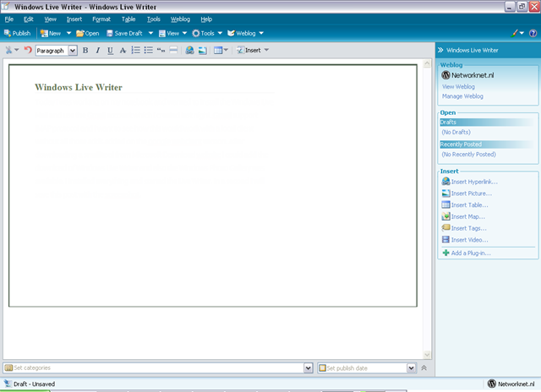This screenshot has height=392, width=541.
Task: Open the Help menu
Action: click(206, 19)
